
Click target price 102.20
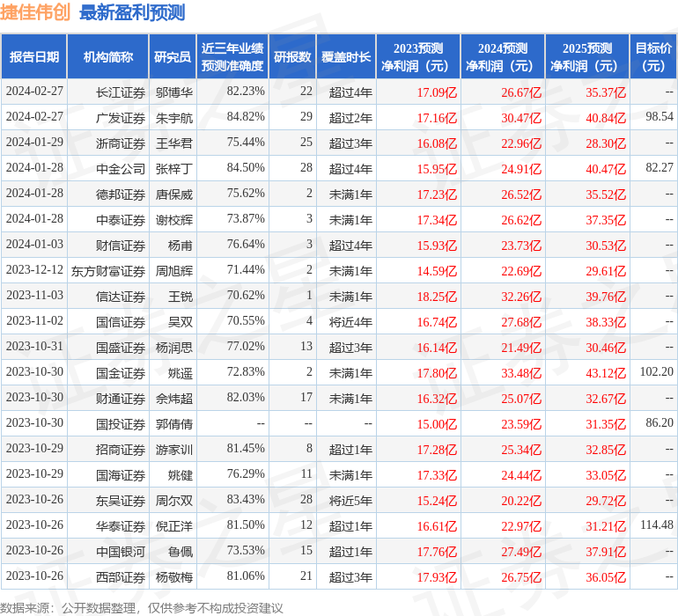click(x=656, y=371)
